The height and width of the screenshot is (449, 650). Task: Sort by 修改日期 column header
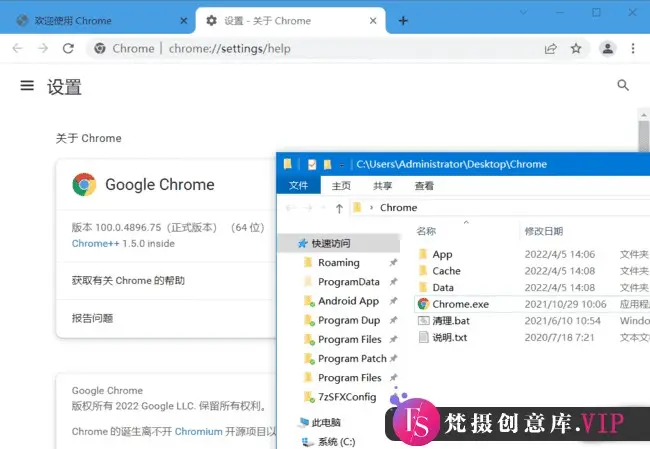[543, 231]
